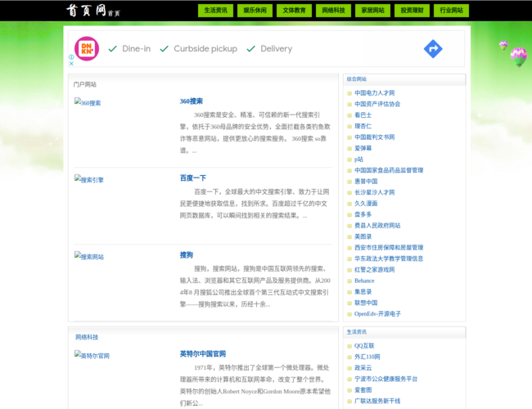Open the 百度一下 title link
The image size is (532, 409).
[192, 178]
